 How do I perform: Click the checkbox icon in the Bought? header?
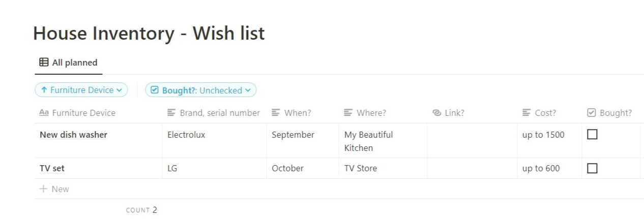[x=591, y=113]
